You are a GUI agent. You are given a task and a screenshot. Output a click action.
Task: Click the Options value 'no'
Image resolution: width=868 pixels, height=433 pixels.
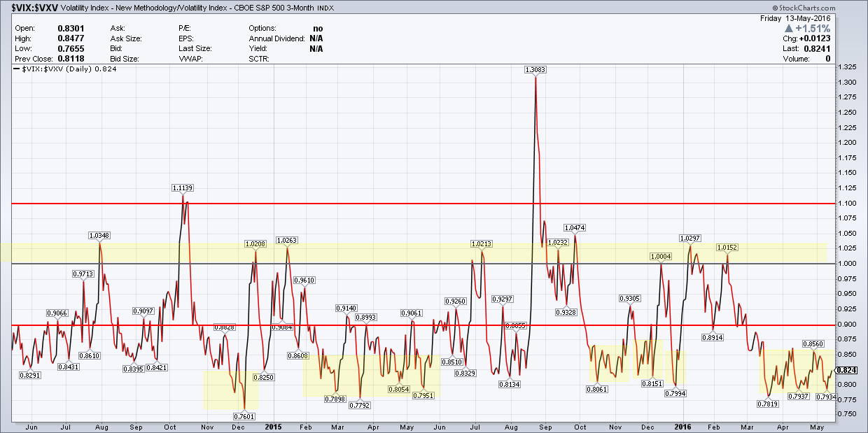(318, 29)
